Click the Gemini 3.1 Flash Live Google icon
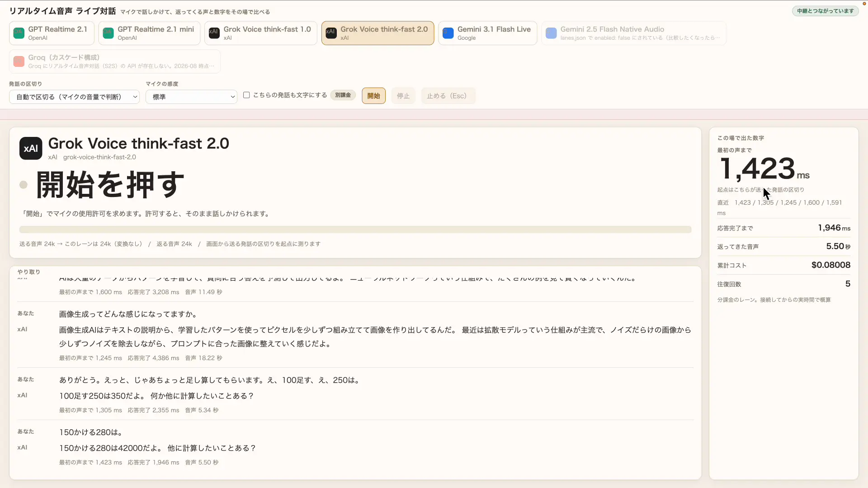The height and width of the screenshot is (488, 868). click(448, 33)
